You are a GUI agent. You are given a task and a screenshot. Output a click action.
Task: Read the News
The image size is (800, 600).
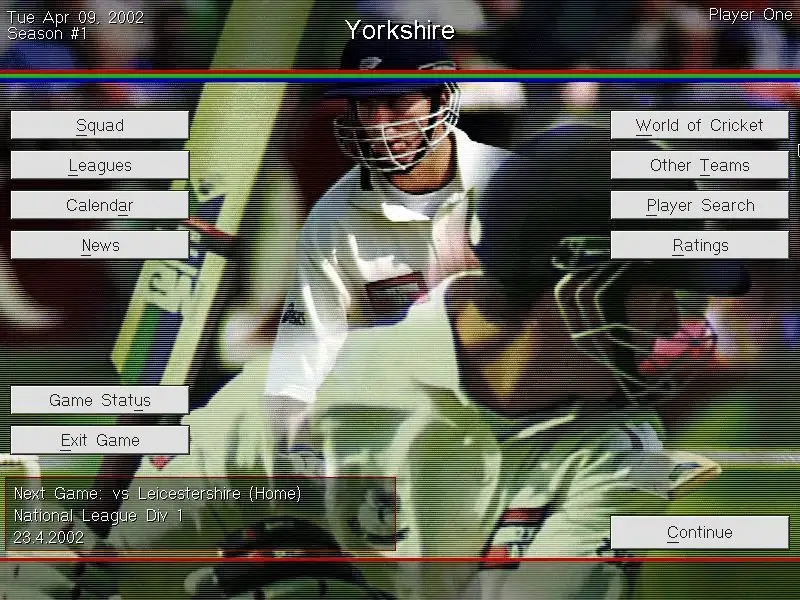(100, 245)
